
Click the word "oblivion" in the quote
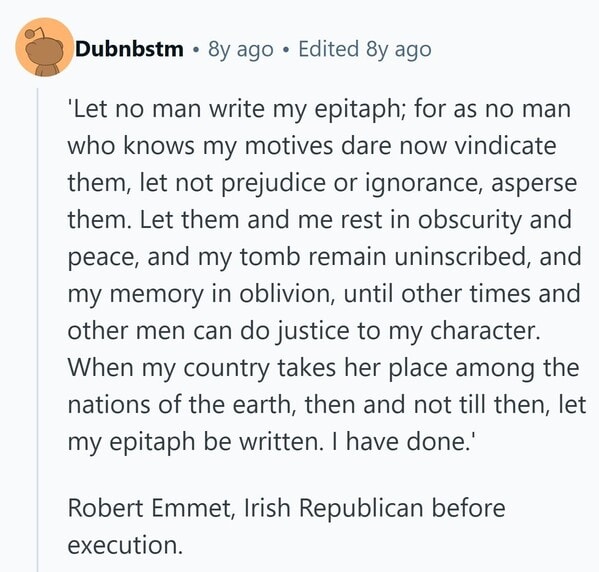[x=287, y=294]
